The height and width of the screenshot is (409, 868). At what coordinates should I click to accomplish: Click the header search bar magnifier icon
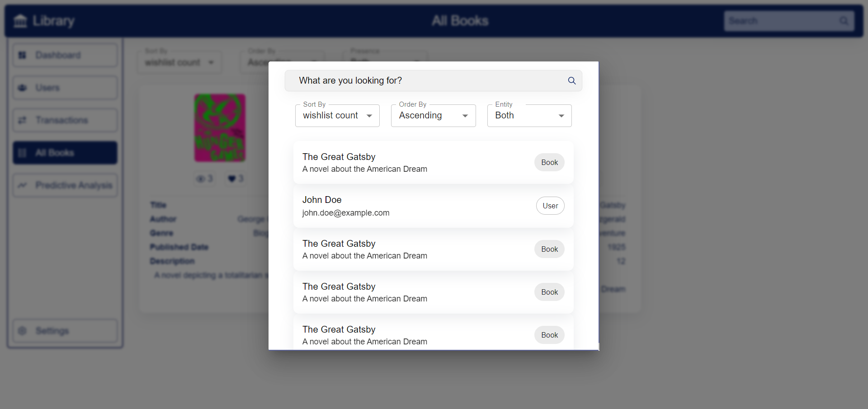[844, 21]
